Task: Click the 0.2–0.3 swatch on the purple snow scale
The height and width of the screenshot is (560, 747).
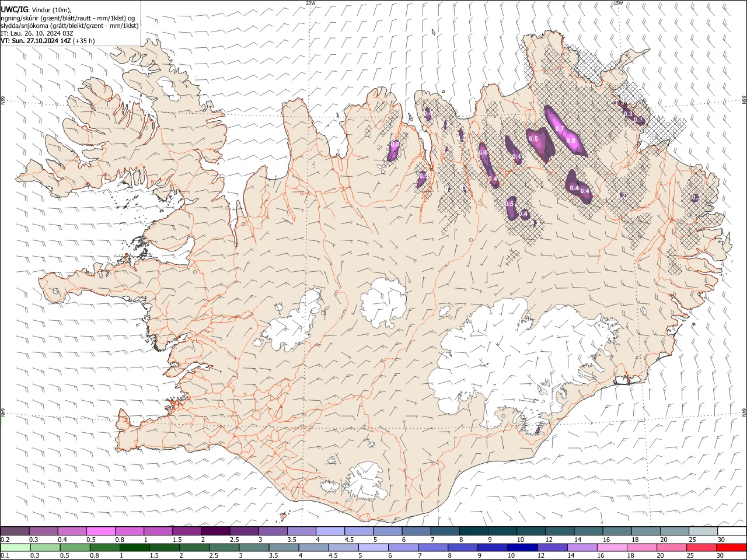Action: click(x=15, y=531)
